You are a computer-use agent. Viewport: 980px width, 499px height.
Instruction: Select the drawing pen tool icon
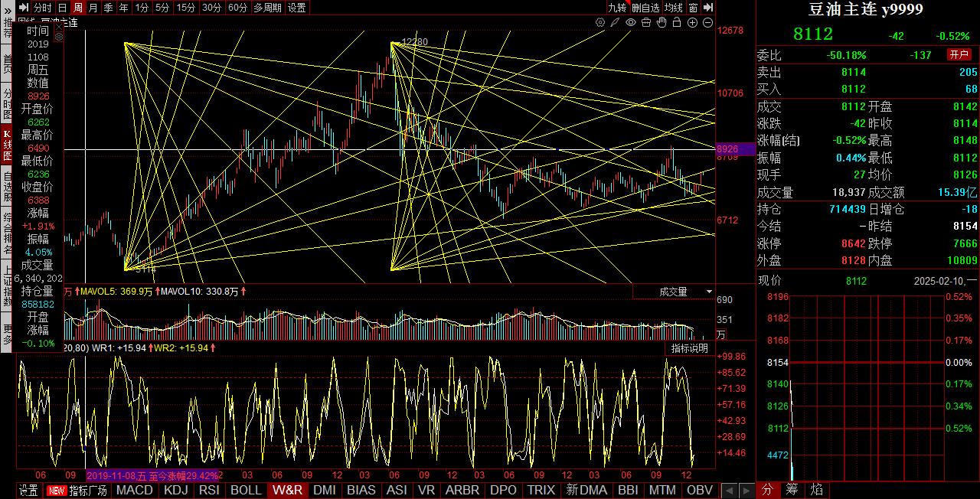615,23
